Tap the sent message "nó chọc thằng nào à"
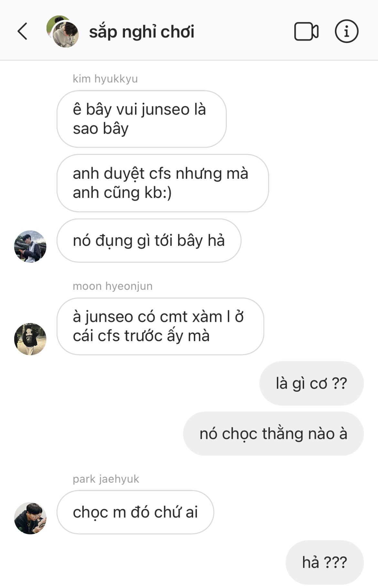 (x=273, y=433)
